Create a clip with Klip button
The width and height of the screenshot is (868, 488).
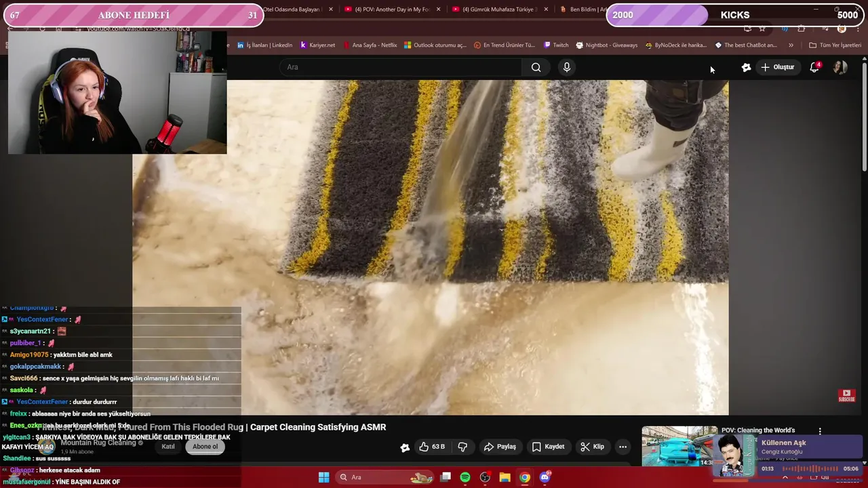pos(592,447)
